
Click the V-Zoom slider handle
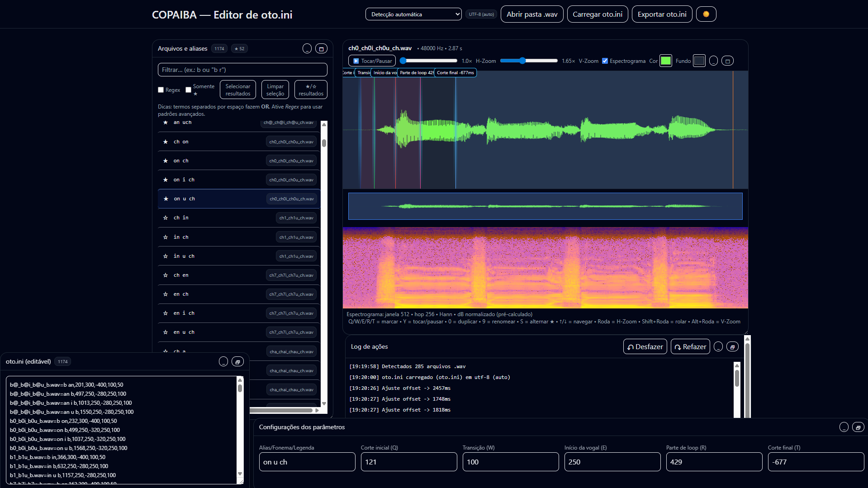[522, 61]
